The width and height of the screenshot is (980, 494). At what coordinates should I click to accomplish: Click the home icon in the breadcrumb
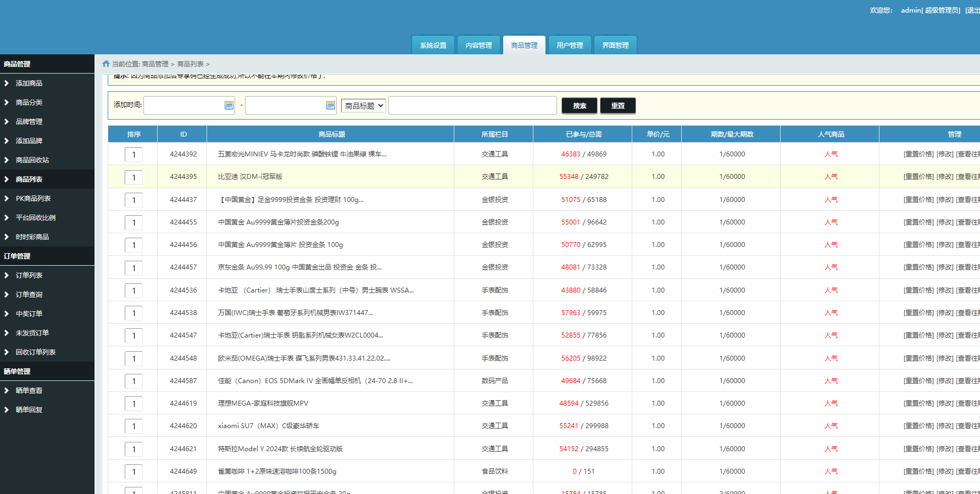coord(106,64)
